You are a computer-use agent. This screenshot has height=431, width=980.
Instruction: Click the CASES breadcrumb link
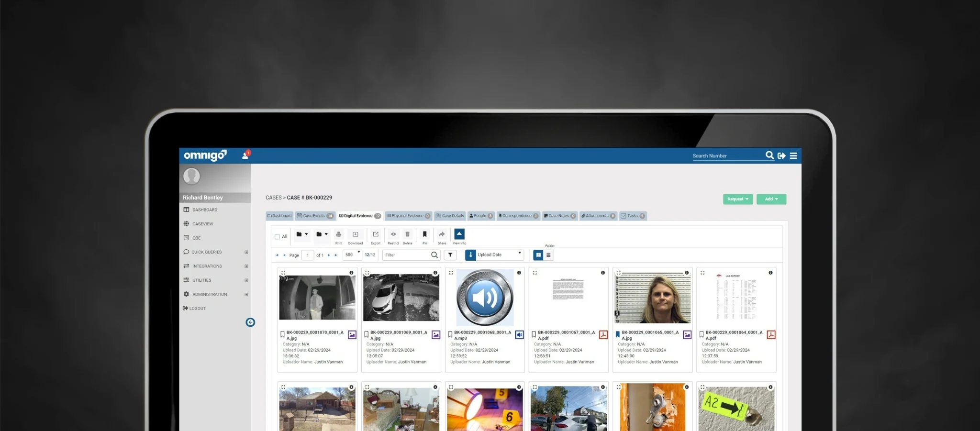pyautogui.click(x=274, y=198)
